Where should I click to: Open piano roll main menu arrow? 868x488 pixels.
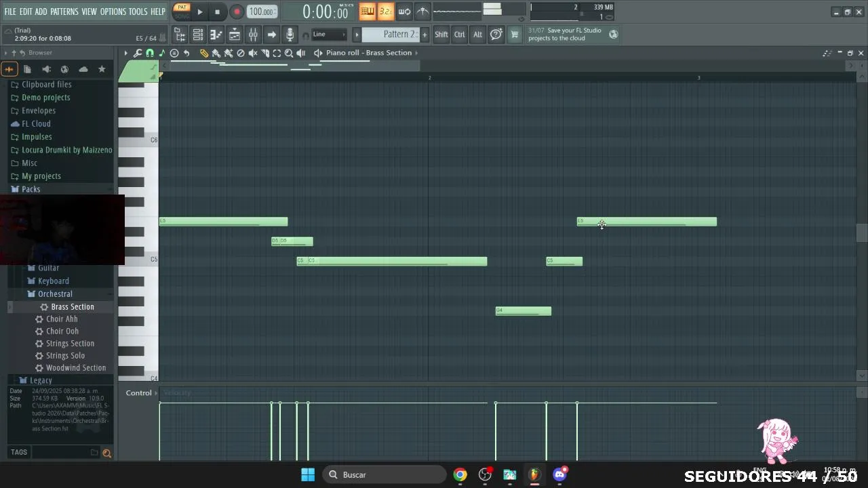pos(125,53)
